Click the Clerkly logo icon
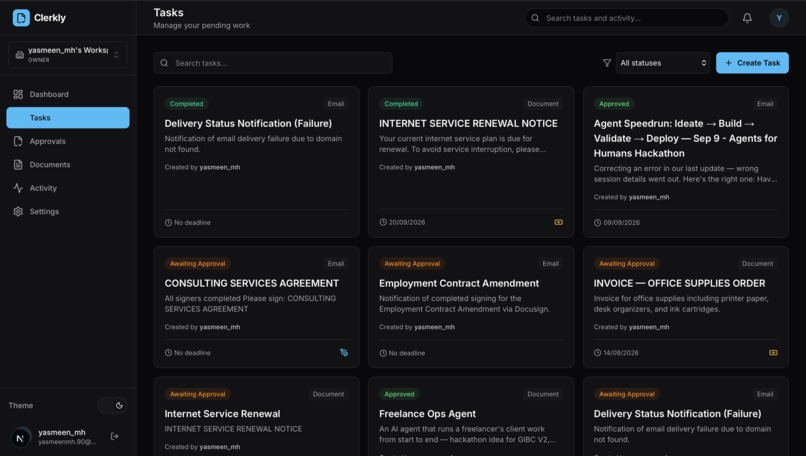The image size is (806, 456). 21,17
